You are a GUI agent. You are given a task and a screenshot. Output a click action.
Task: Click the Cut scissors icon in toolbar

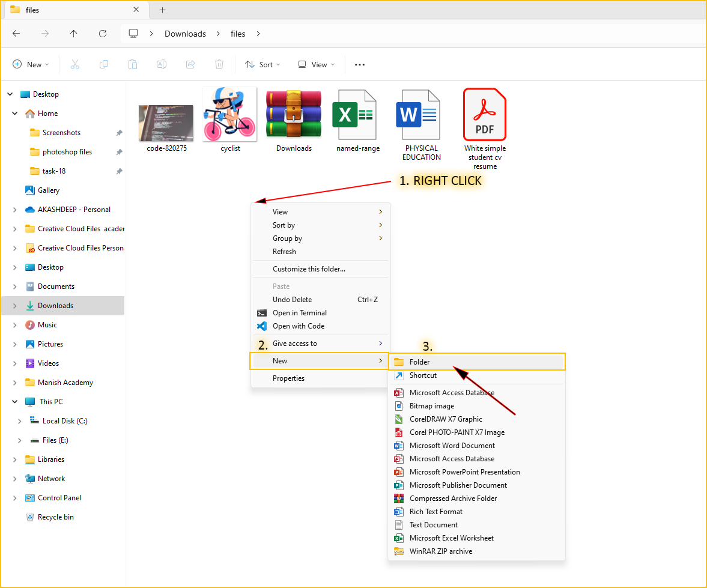75,65
